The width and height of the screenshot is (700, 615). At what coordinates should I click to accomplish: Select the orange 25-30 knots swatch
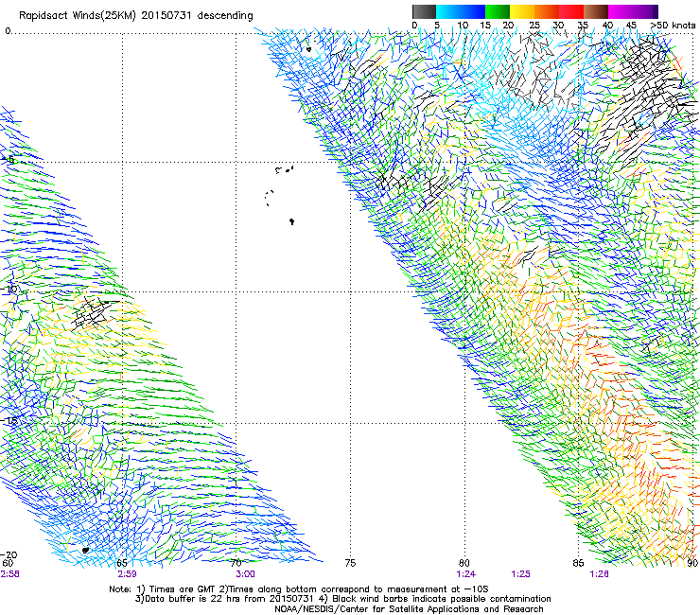547,11
